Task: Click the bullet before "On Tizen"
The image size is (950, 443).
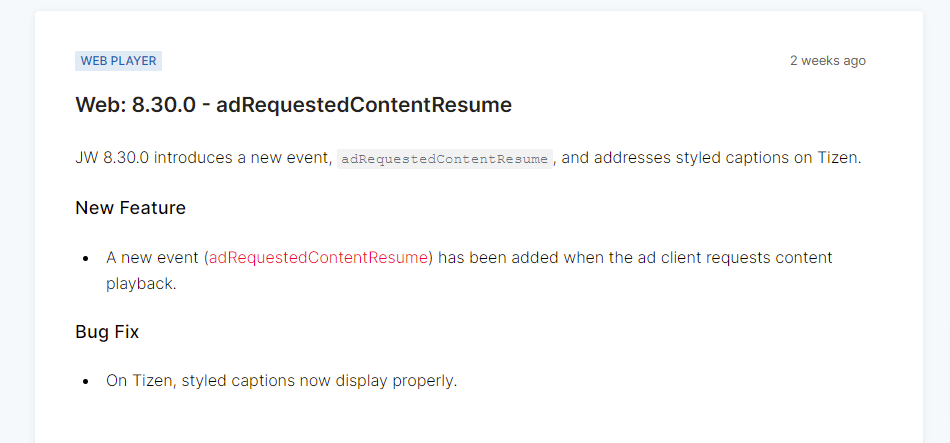Action: (87, 382)
